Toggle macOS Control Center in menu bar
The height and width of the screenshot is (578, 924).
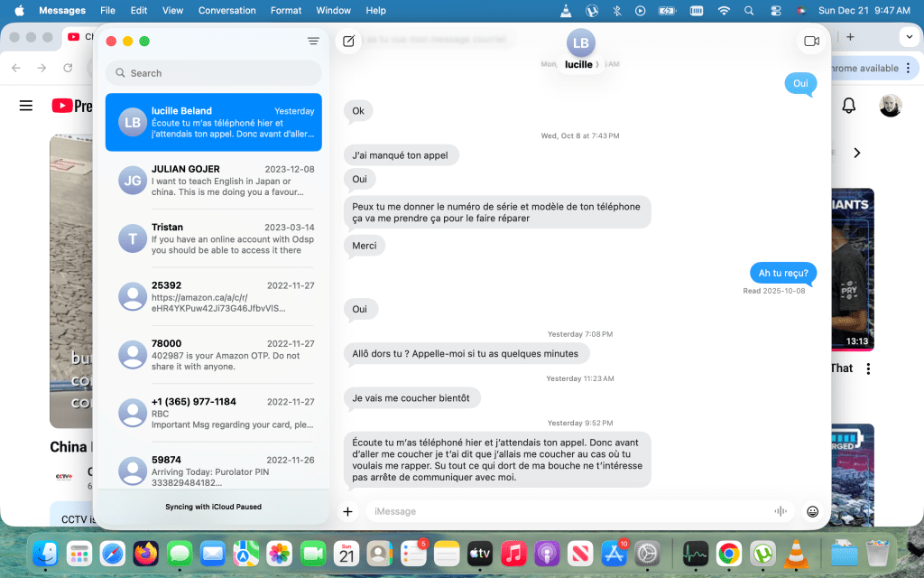point(775,11)
